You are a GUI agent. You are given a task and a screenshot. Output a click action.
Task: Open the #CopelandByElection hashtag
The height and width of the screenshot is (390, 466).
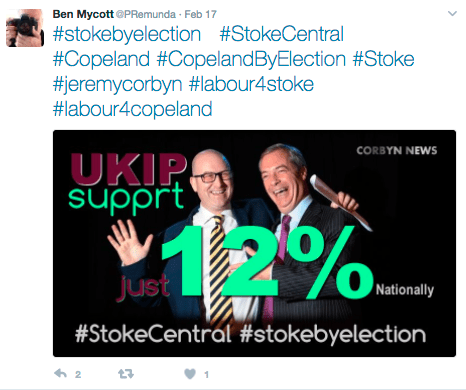pyautogui.click(x=251, y=59)
